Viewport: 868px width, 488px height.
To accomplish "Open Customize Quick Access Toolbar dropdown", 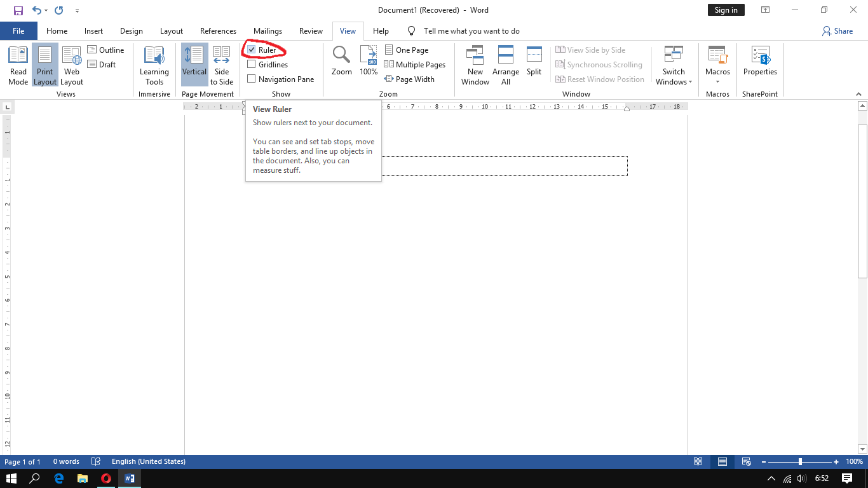I will 77,11.
